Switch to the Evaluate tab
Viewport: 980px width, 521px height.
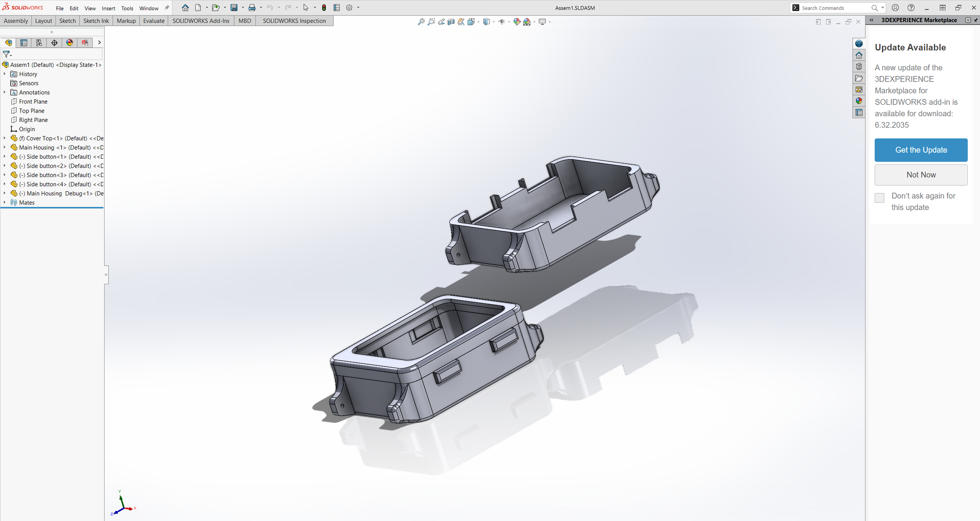(154, 21)
